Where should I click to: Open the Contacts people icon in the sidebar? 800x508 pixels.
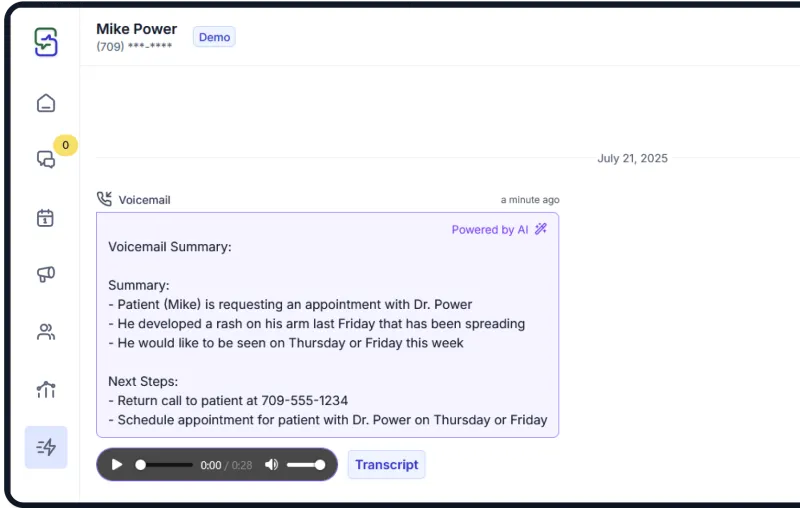46,332
